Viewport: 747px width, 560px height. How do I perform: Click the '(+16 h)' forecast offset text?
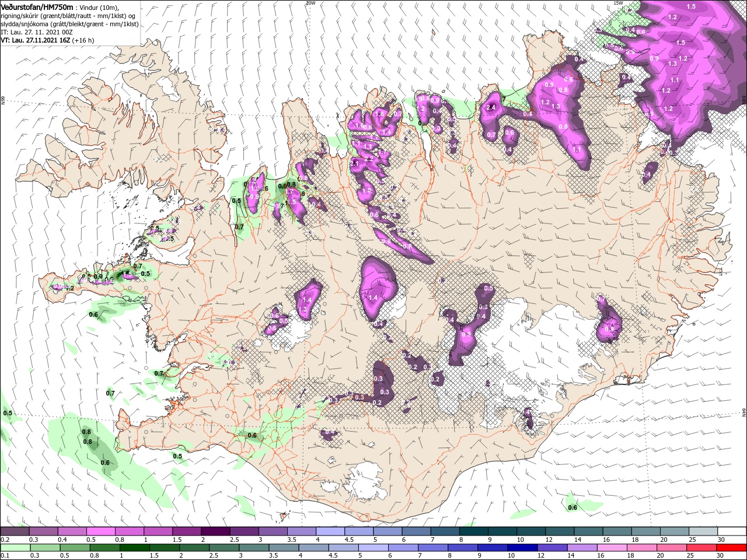(x=83, y=40)
